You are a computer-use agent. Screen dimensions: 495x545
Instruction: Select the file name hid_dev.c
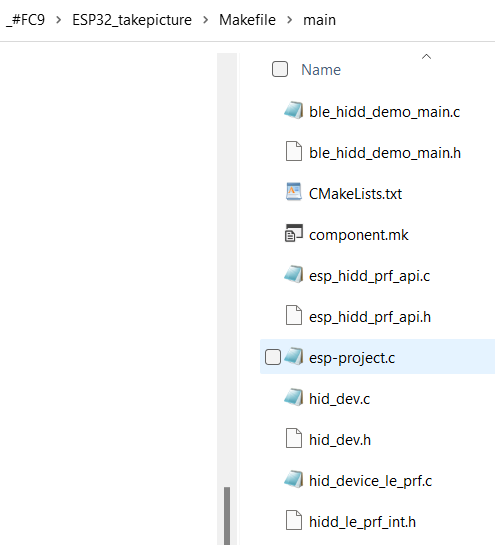[339, 399]
